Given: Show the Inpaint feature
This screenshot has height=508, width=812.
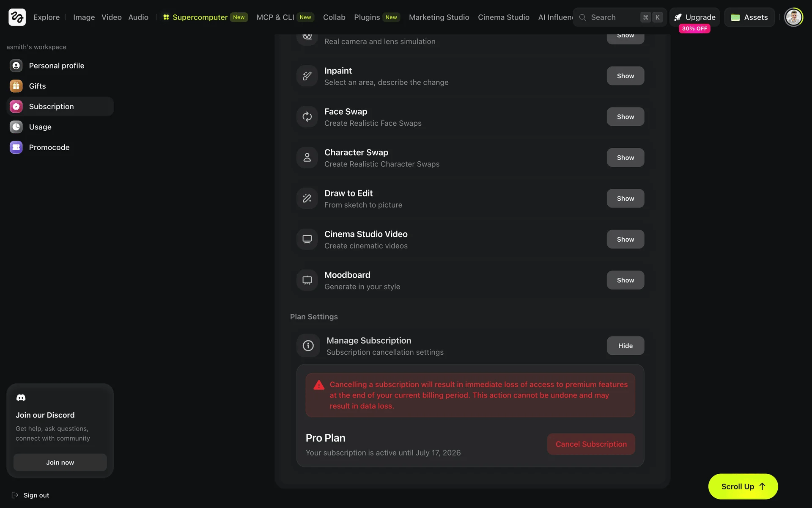Looking at the screenshot, I should pyautogui.click(x=625, y=76).
